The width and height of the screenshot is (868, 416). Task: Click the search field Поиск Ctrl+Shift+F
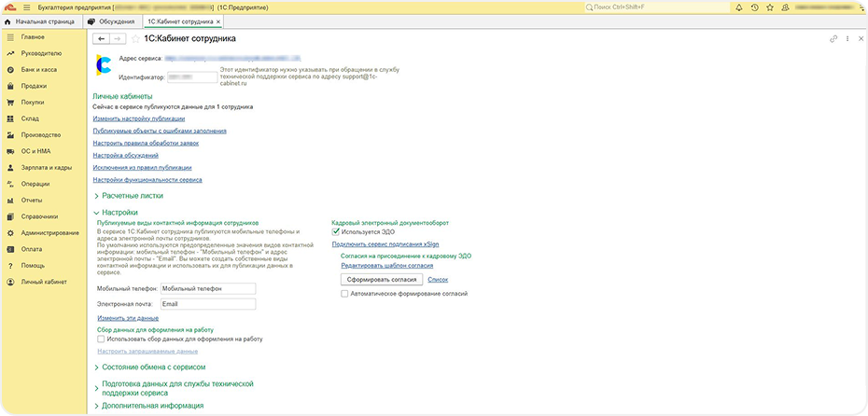658,7
